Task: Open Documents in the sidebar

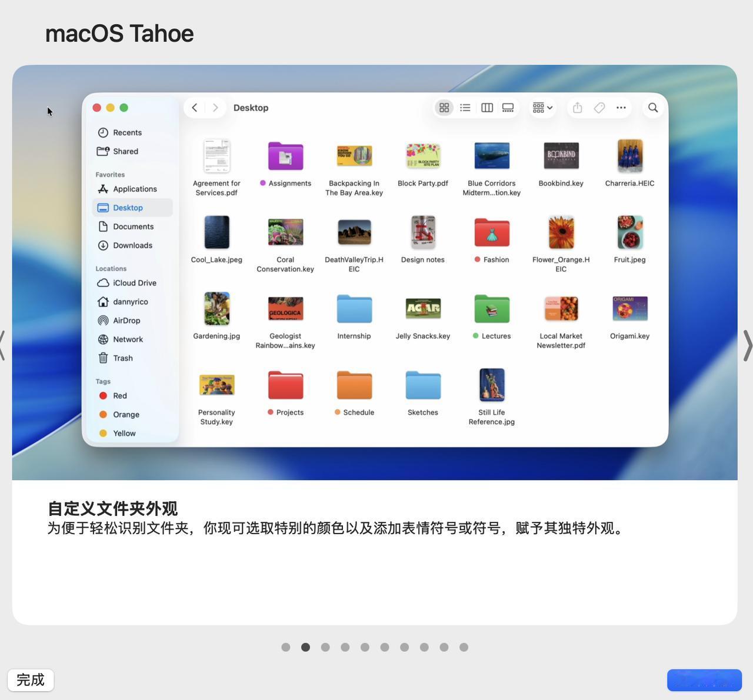Action: coord(132,226)
